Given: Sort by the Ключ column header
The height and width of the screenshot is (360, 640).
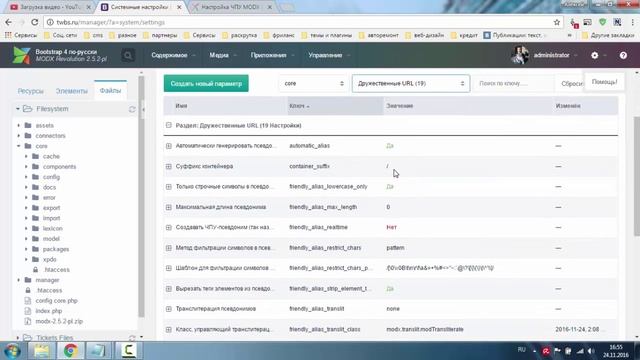Looking at the screenshot, I should click(335, 106).
